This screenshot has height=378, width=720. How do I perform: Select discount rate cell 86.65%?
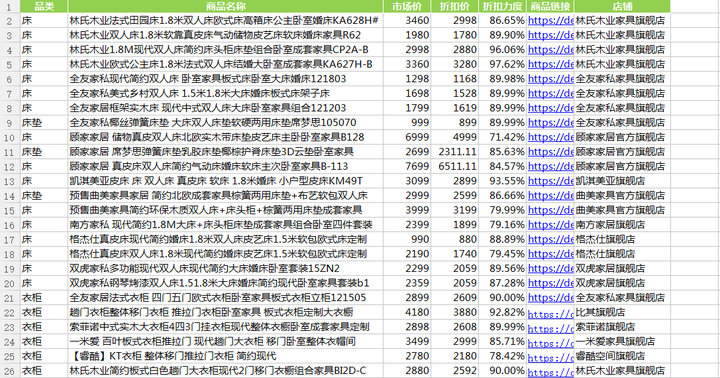tap(502, 20)
